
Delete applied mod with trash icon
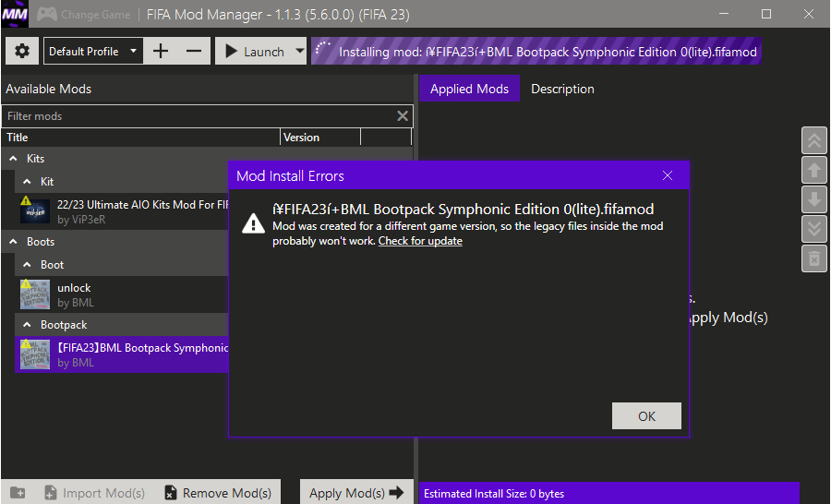coord(814,259)
